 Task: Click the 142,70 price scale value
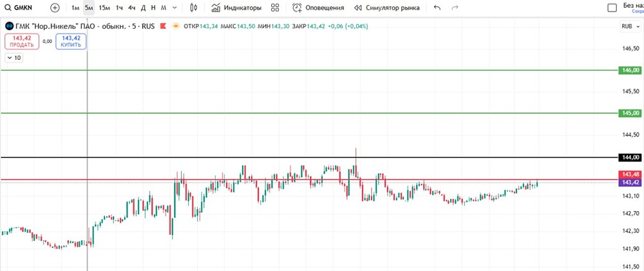[x=631, y=214]
